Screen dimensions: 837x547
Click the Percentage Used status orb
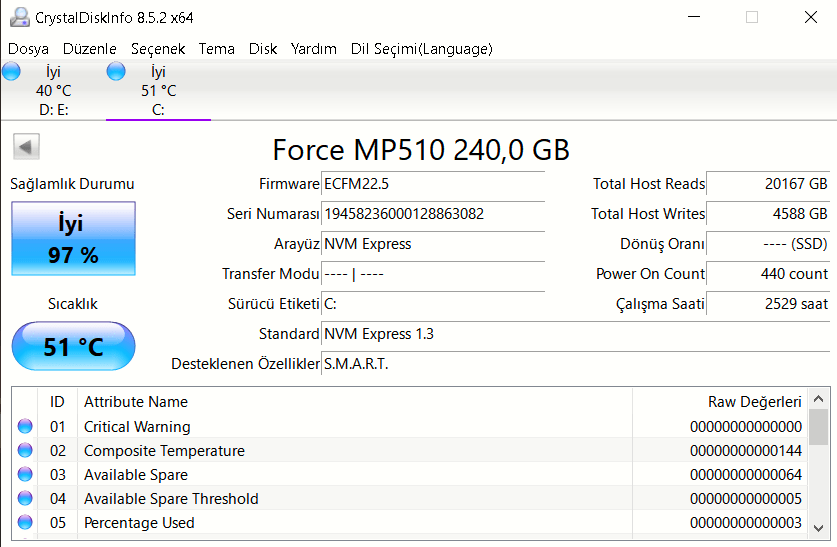pos(25,523)
